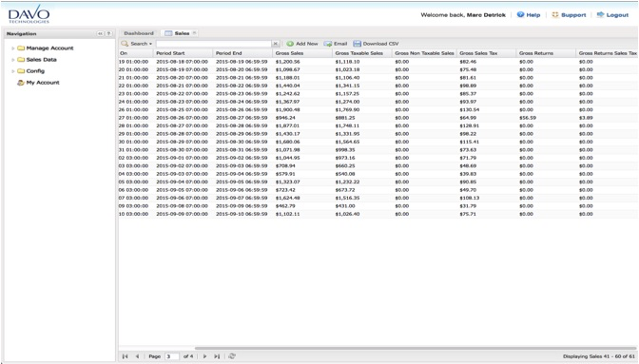
Task: Collapse the Navigation panel with double-arrow icon
Action: point(100,33)
